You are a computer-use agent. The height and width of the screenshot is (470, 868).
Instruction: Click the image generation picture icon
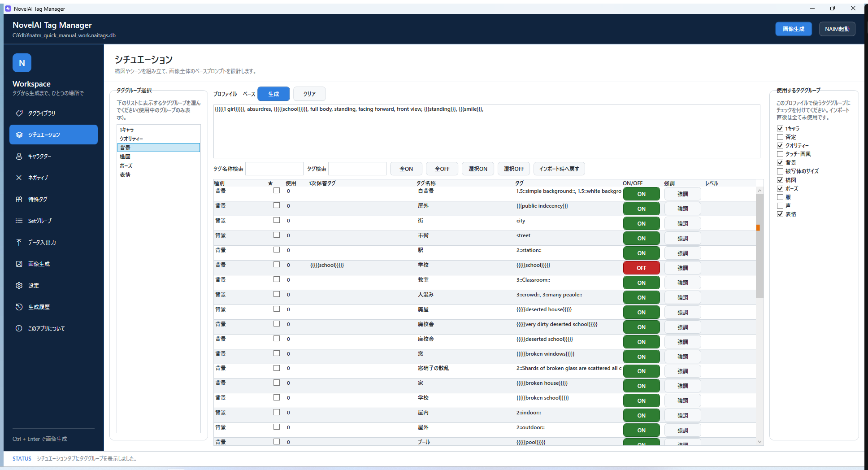coord(19,264)
